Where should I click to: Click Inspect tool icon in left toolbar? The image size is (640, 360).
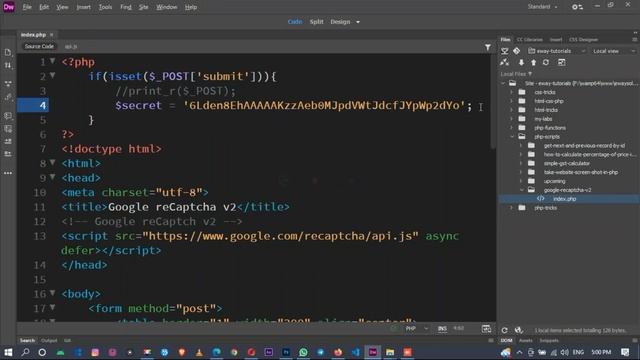pos(8,97)
